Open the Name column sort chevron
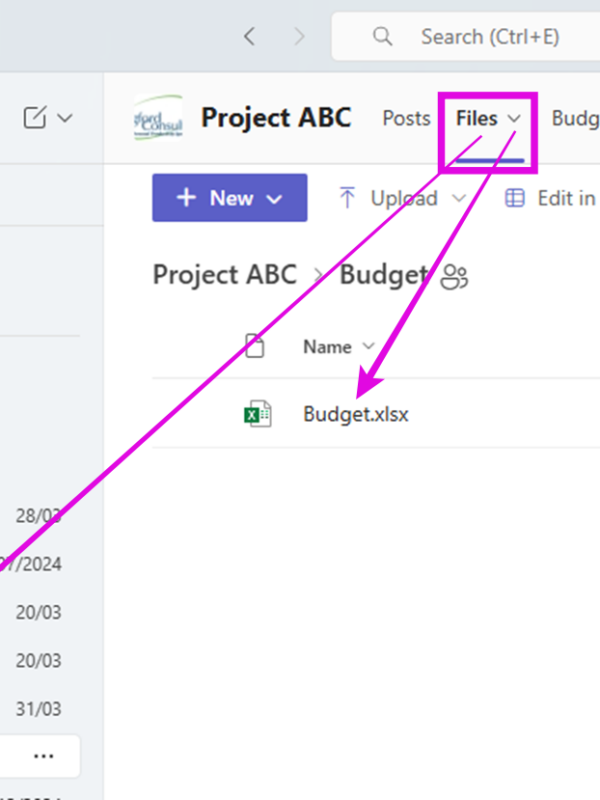600x800 pixels. pyautogui.click(x=368, y=346)
